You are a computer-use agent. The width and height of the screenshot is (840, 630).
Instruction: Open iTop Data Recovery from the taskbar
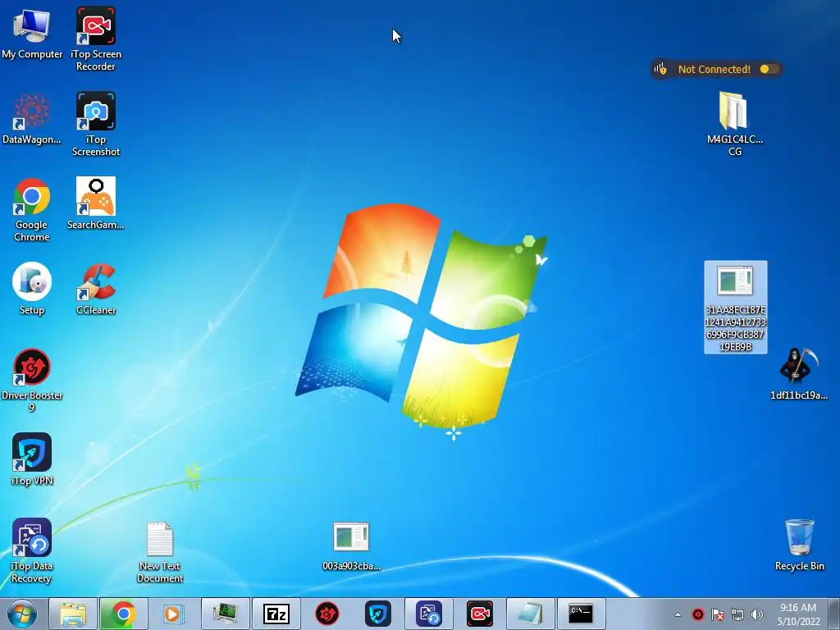[428, 614]
